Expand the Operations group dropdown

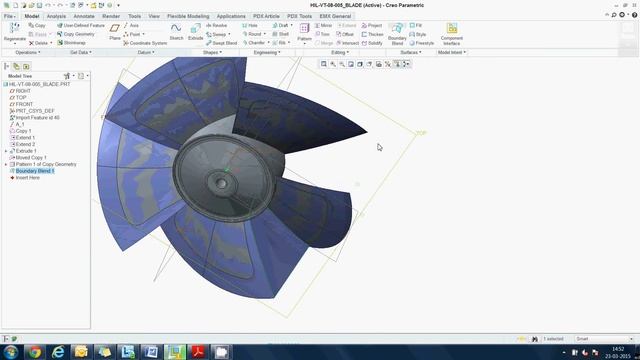28,52
